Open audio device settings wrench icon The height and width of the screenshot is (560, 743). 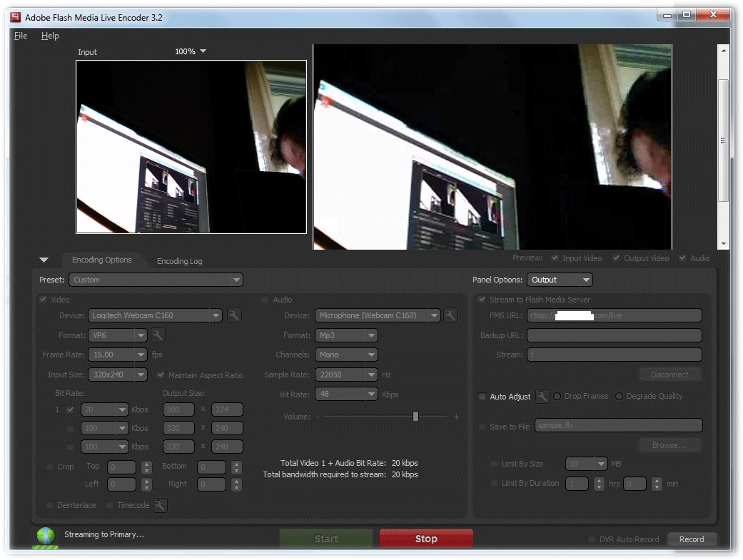pos(450,315)
